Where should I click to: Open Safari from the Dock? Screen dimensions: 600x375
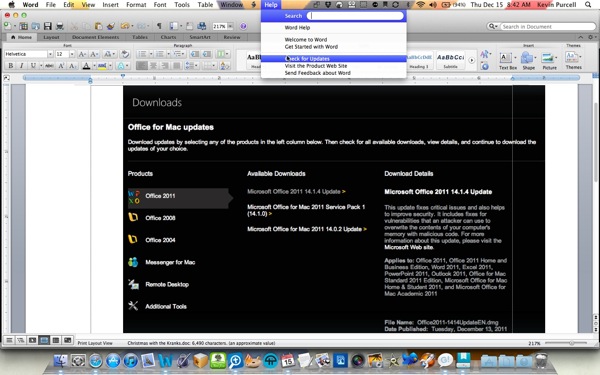95,360
